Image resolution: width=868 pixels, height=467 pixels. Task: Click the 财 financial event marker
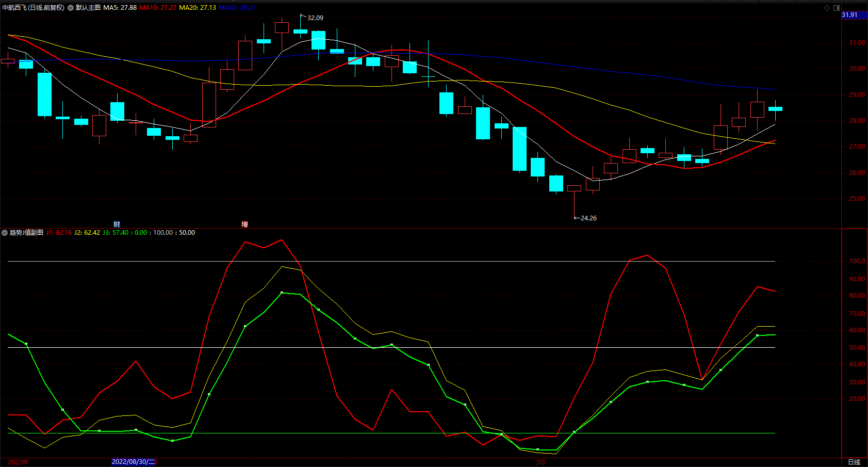tap(117, 224)
